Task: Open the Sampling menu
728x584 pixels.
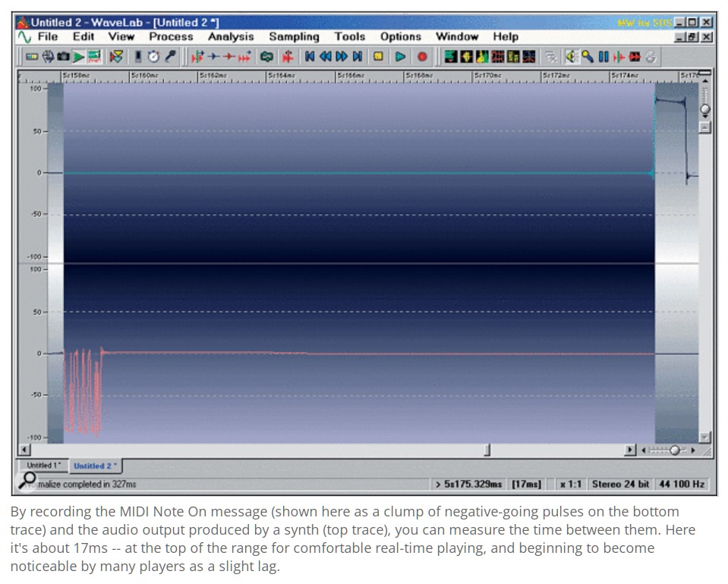Action: (294, 36)
